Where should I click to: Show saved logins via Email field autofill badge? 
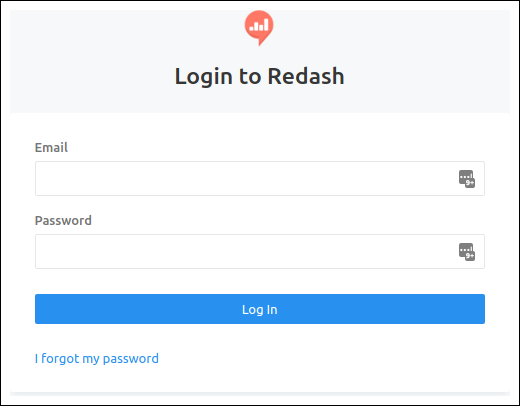(467, 179)
